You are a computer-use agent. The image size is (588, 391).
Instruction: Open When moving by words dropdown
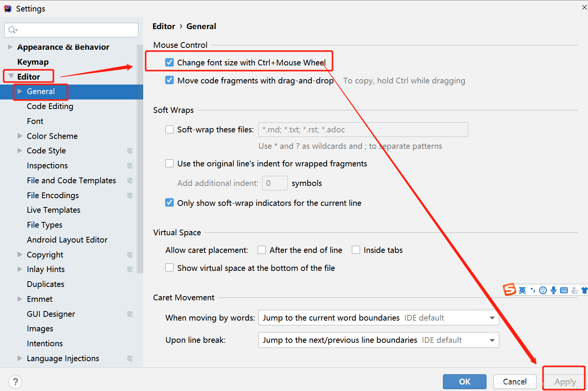pos(379,318)
